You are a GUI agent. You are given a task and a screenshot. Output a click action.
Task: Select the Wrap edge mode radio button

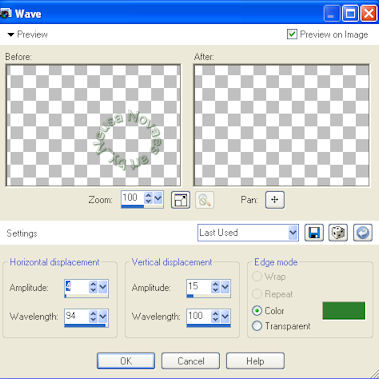(x=257, y=276)
